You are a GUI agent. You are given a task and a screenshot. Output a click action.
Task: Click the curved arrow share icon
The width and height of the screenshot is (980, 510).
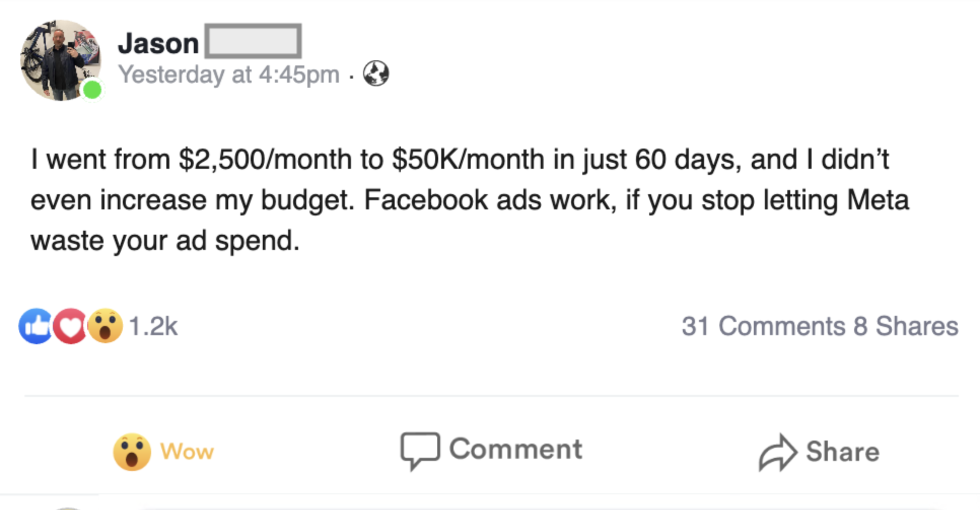[x=778, y=452]
